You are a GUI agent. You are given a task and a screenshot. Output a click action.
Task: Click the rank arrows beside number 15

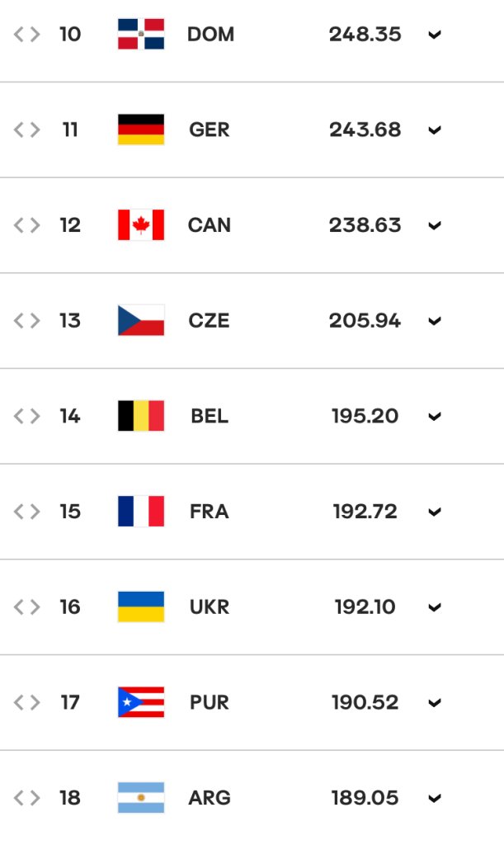click(27, 511)
